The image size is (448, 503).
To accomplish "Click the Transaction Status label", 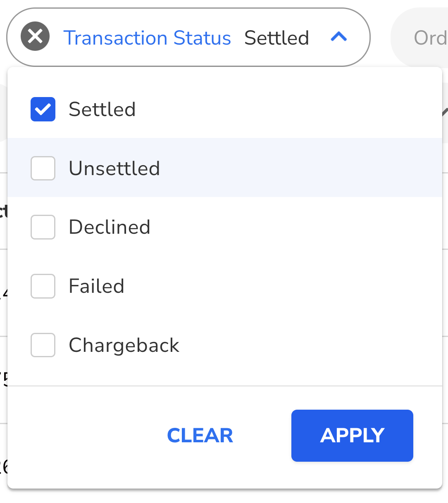I will click(x=148, y=38).
